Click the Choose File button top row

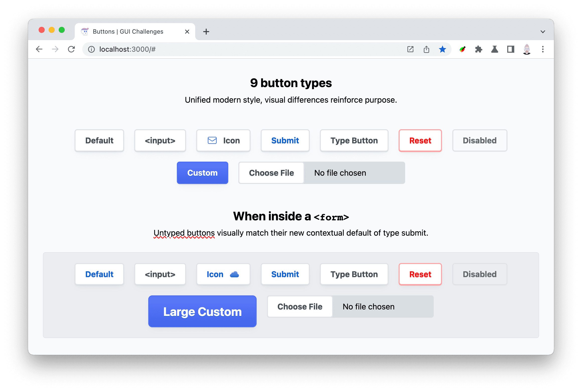click(x=271, y=172)
